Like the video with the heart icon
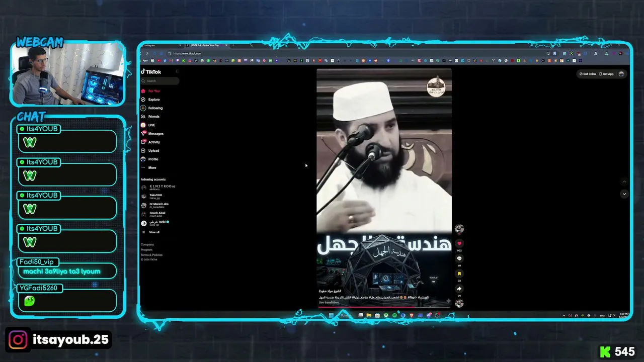The image size is (644, 362). click(459, 243)
